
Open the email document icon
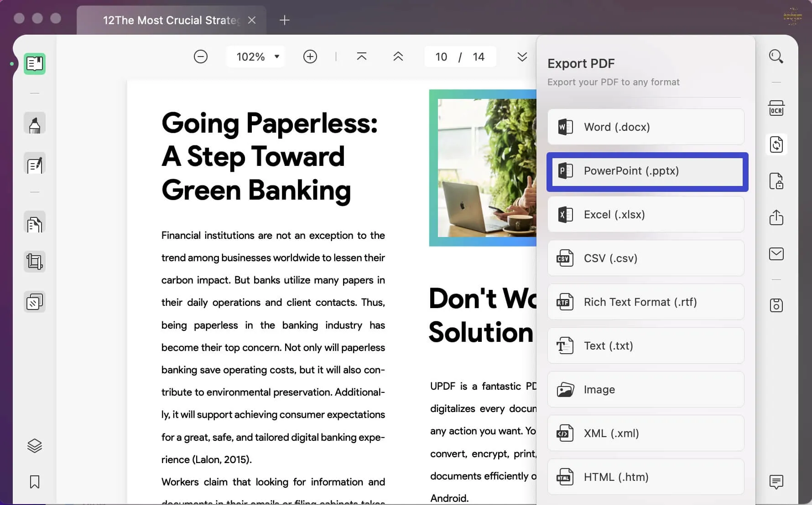pyautogui.click(x=776, y=254)
